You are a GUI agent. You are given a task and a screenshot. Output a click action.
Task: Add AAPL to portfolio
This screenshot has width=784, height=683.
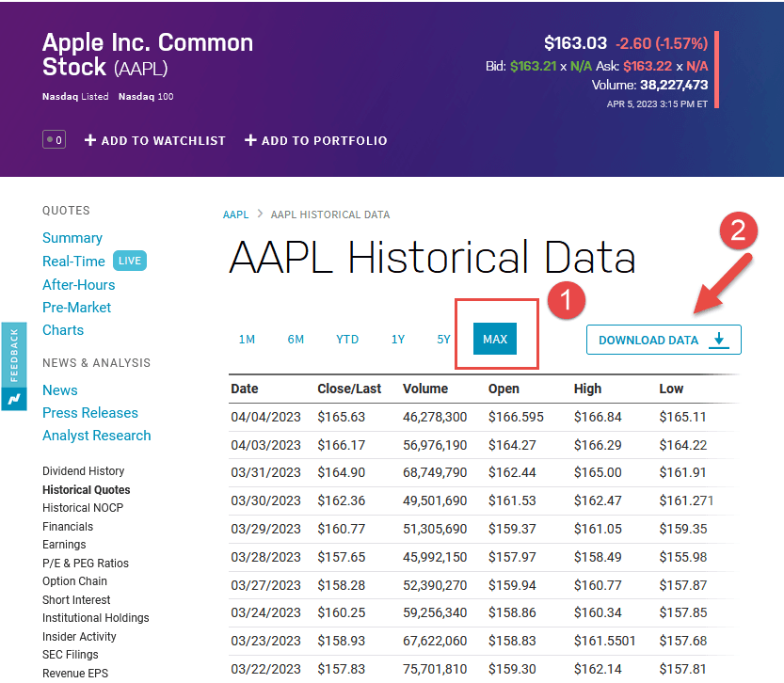(316, 140)
